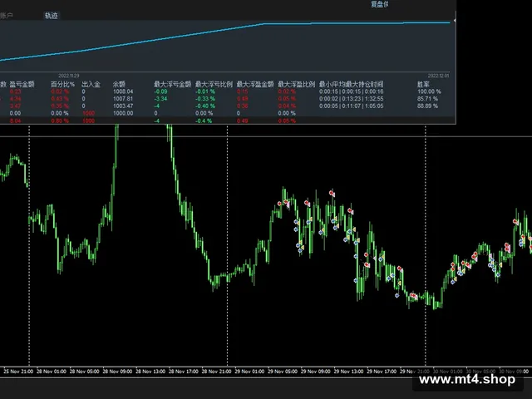Select the 盈亏金额 column header
Image resolution: width=532 pixels, height=399 pixels.
point(22,84)
